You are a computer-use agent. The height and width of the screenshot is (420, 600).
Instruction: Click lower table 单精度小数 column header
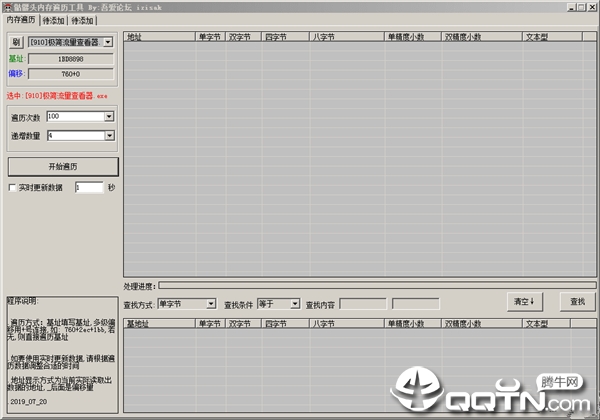point(413,324)
